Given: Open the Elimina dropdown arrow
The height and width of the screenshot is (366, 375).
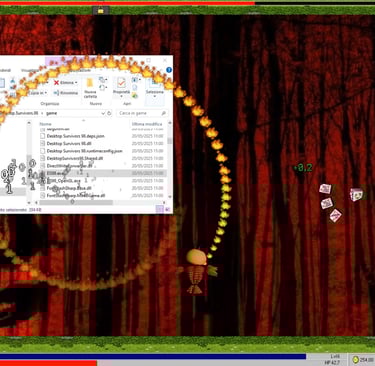Looking at the screenshot, I should pos(76,83).
